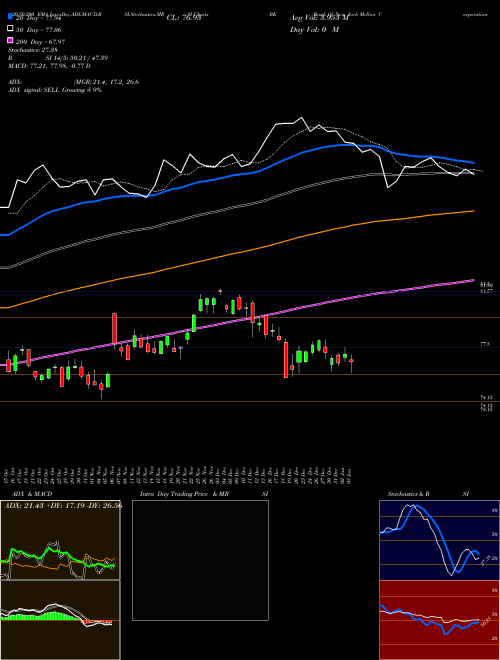Click the 'Stochastics & R' panel title

pos(408,494)
